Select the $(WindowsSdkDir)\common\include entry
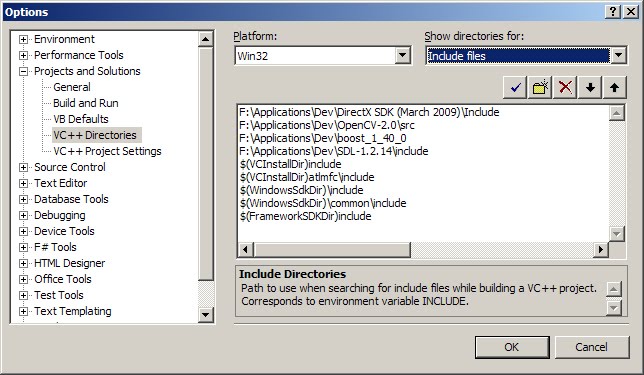The image size is (644, 375). point(323,203)
